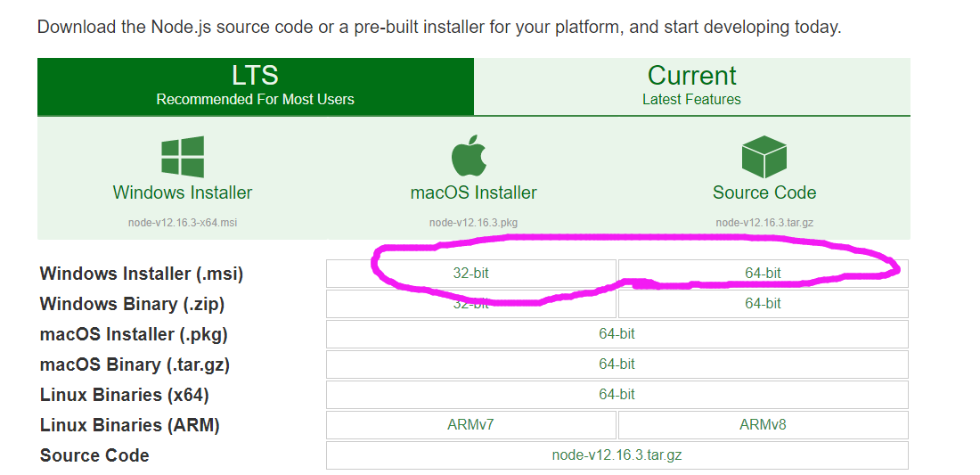The image size is (980, 475).
Task: Download Windows Installer (.msi) 32-bit
Action: click(470, 274)
